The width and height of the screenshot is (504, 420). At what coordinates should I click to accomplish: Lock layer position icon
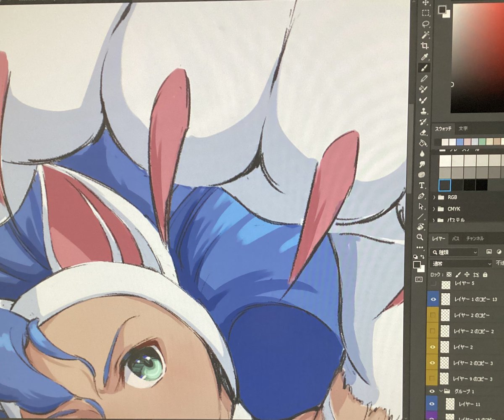click(467, 274)
